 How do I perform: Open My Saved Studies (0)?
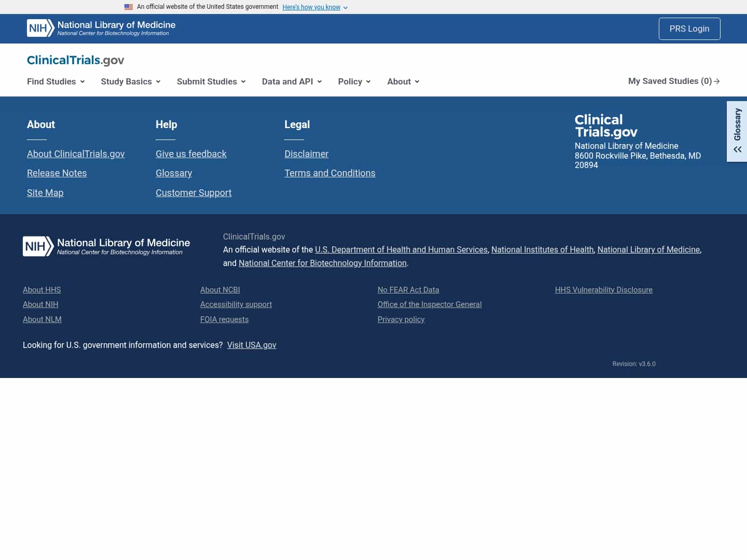[674, 81]
